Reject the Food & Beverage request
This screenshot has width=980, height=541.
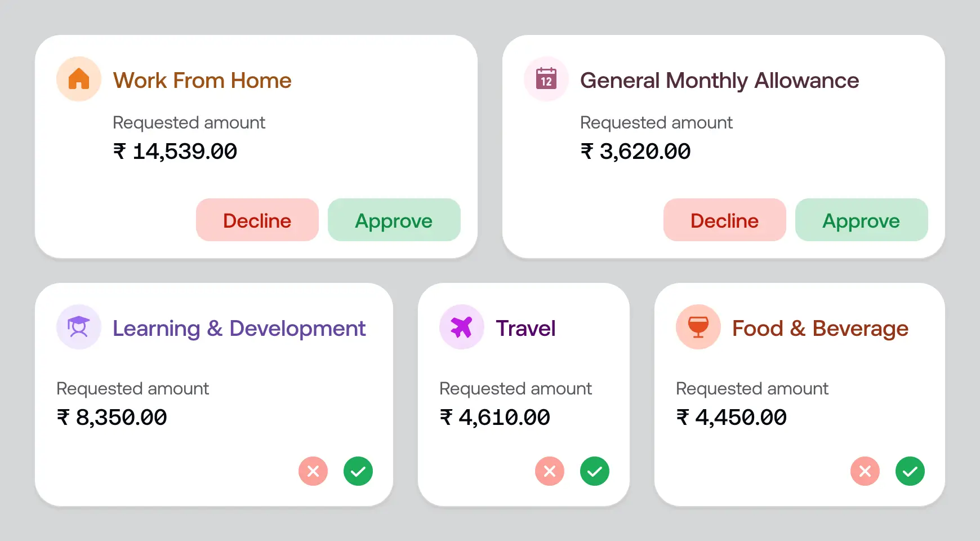coord(865,471)
